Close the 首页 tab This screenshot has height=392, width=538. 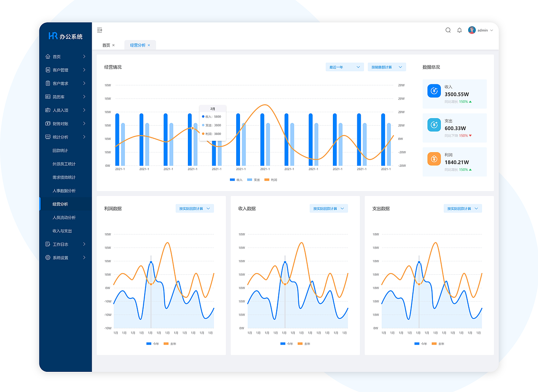113,45
